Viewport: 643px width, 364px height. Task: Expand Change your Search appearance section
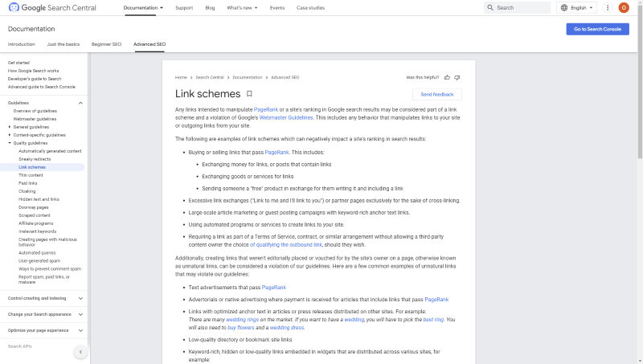pyautogui.click(x=80, y=314)
